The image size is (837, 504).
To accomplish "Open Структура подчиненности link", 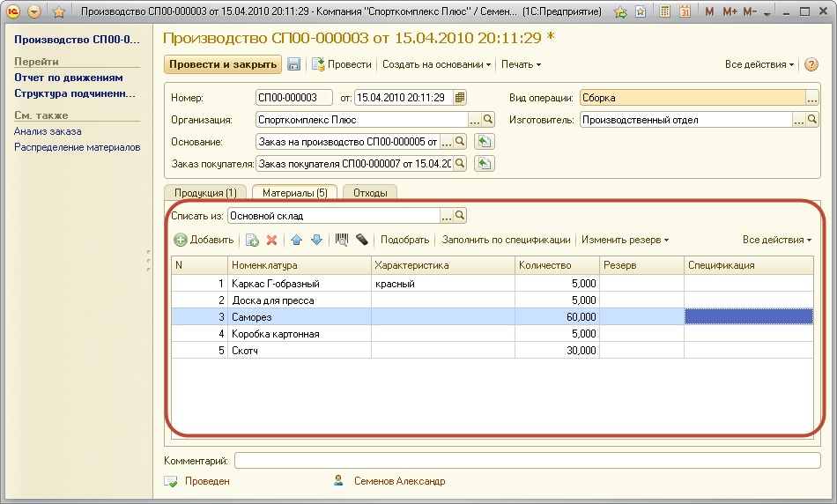I will (x=75, y=93).
